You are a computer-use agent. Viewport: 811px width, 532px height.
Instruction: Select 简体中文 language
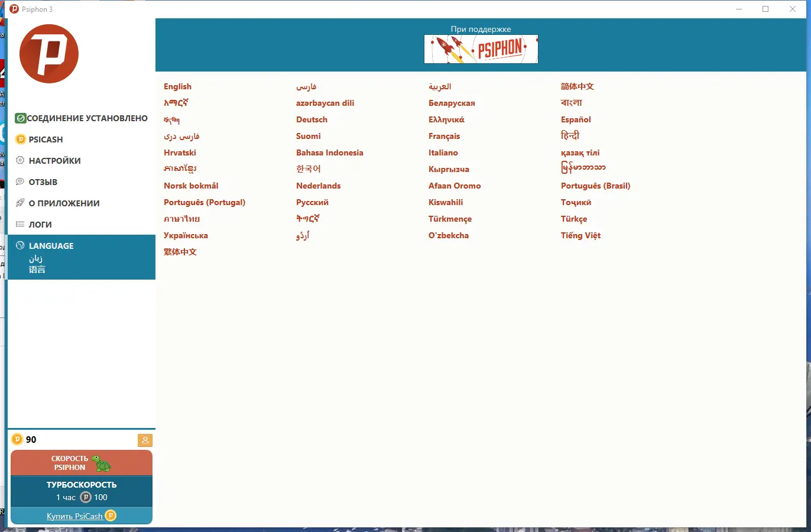578,86
